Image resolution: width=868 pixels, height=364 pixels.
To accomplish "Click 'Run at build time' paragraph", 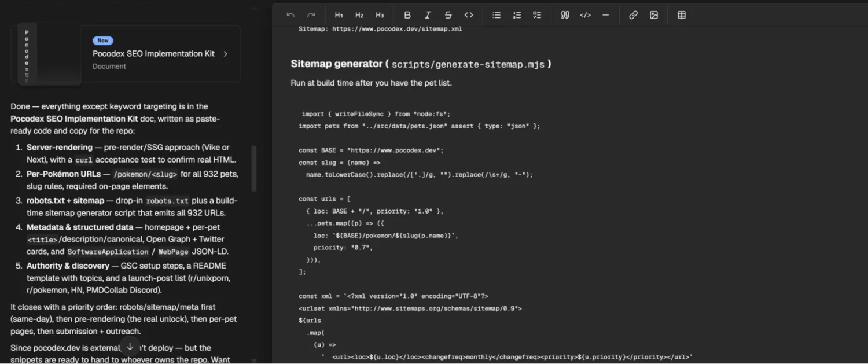I will [x=371, y=83].
